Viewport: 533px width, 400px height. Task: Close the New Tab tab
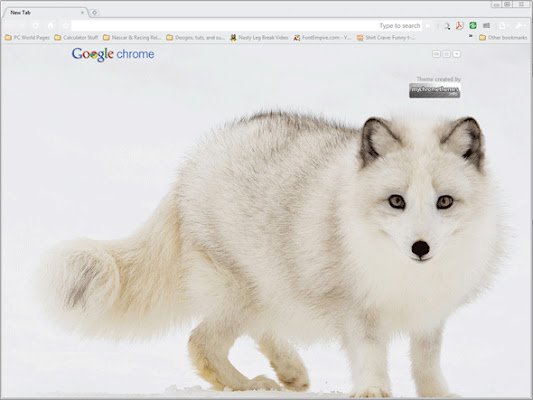coord(82,13)
